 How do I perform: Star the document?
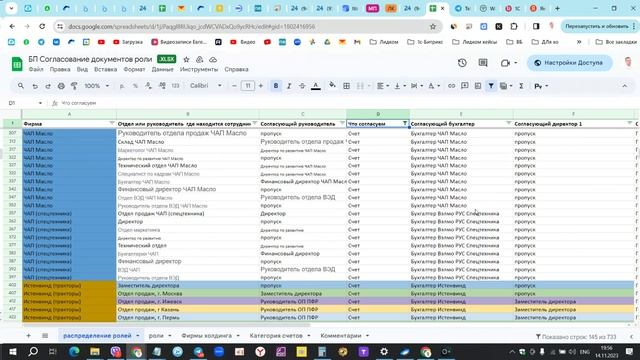coord(186,60)
